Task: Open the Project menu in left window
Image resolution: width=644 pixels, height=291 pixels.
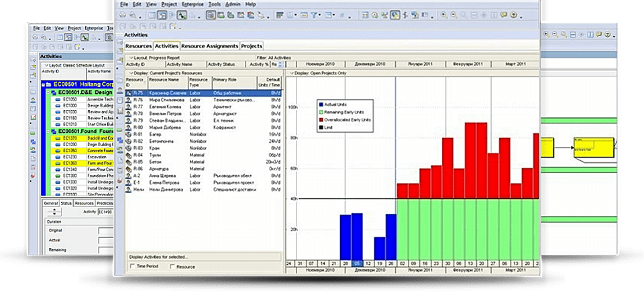Action: (x=74, y=28)
